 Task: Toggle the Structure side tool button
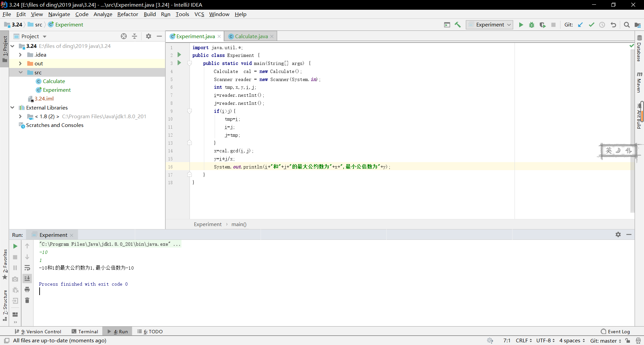click(5, 306)
